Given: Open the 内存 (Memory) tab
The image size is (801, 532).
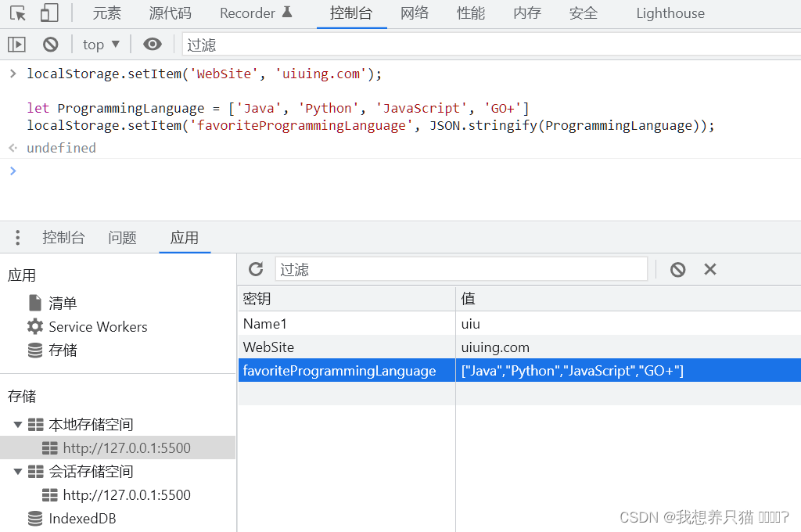Looking at the screenshot, I should coord(526,13).
